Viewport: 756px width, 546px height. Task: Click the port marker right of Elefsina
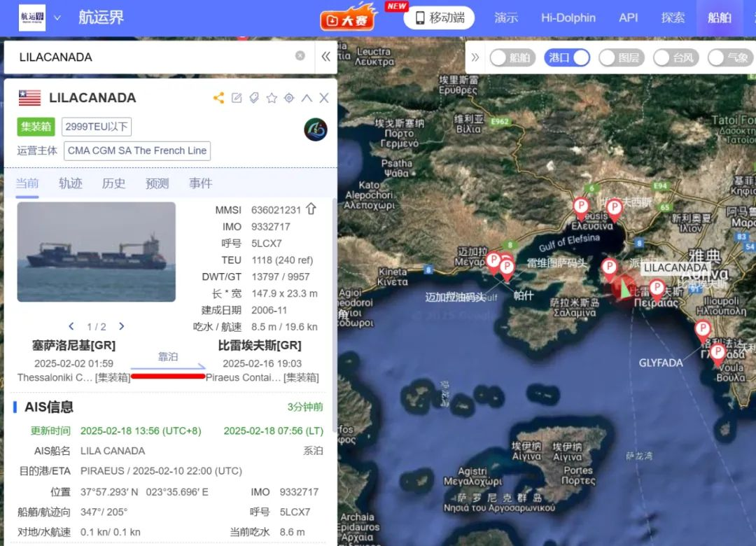[x=615, y=210]
